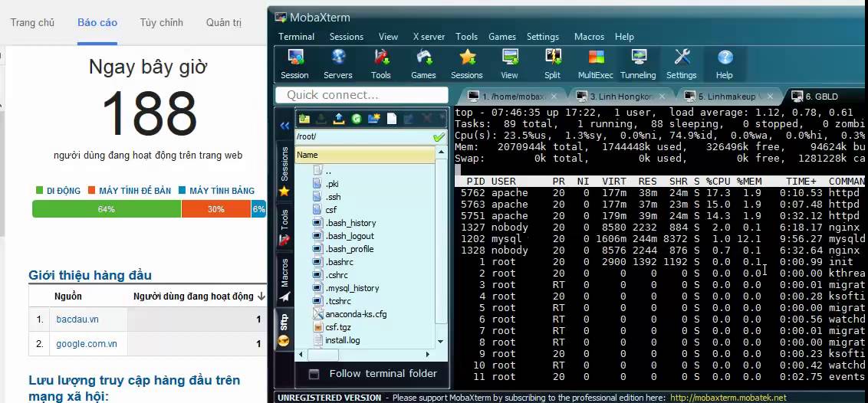
Task: Create new file via blank page icon
Action: coord(391,118)
